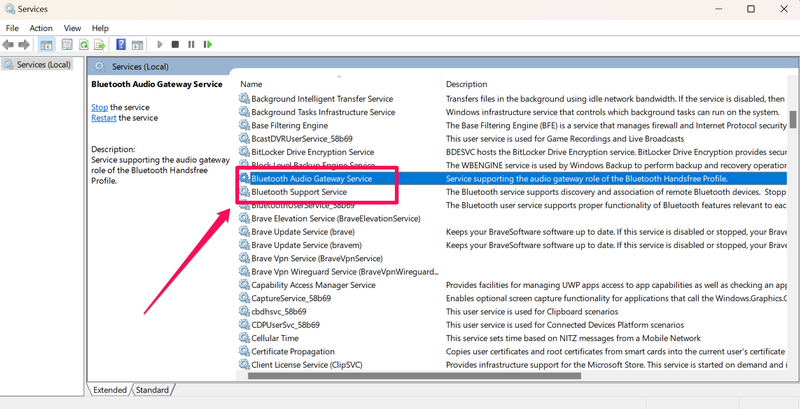Click the Stop the service link
Image resolution: width=800 pixels, height=409 pixels.
point(99,107)
